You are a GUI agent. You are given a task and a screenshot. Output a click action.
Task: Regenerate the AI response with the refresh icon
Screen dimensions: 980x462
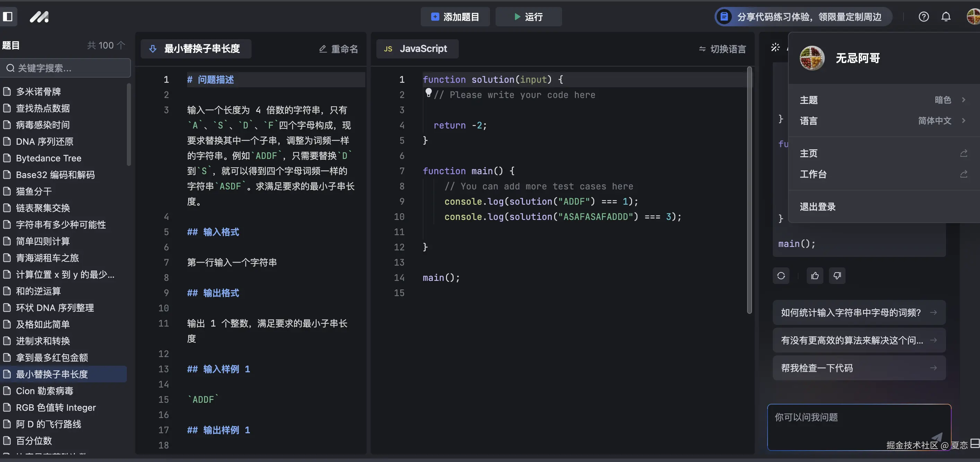point(781,276)
